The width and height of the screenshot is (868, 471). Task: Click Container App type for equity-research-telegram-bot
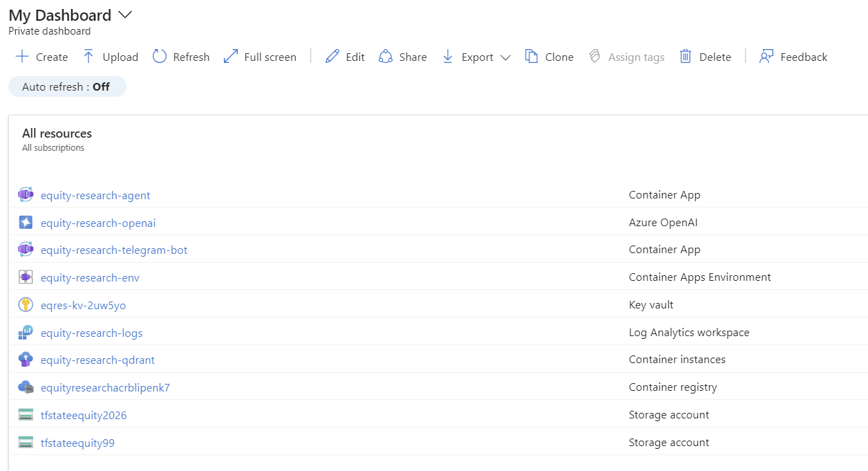coord(665,250)
